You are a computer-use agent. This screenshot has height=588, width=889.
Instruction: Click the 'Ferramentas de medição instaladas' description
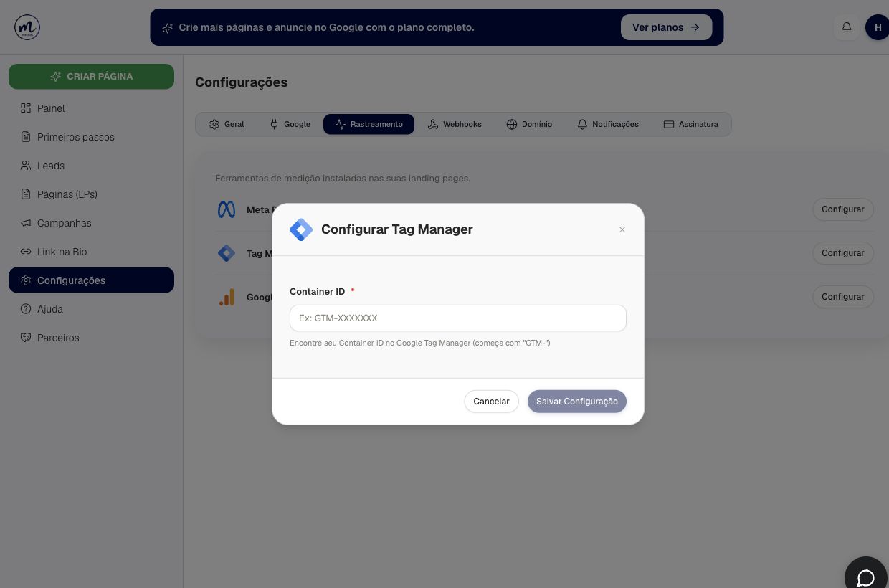click(x=343, y=179)
